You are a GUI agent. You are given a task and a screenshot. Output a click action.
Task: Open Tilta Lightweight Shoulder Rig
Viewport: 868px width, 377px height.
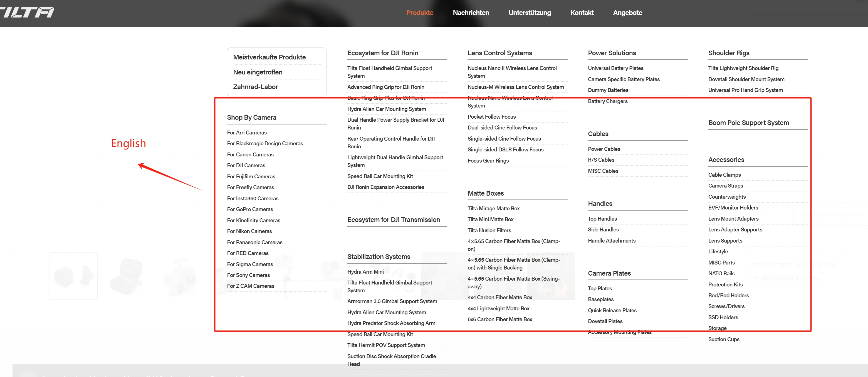(x=743, y=68)
